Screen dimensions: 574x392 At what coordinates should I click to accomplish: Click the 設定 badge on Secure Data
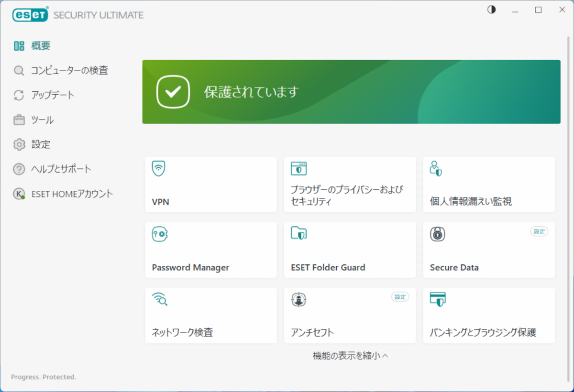coord(539,231)
